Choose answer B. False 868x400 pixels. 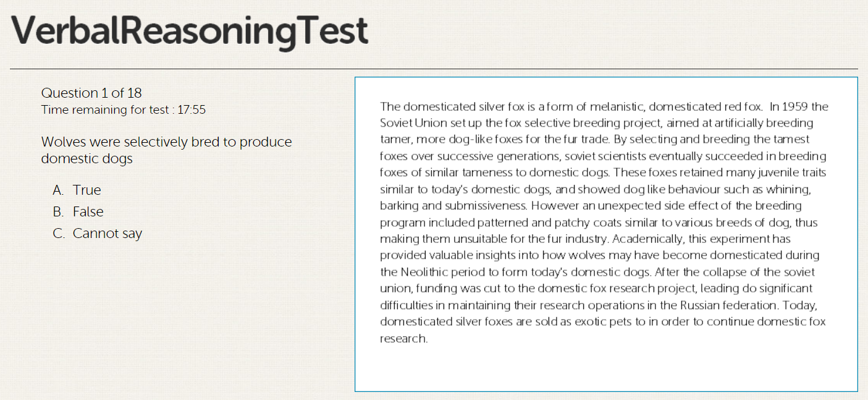[x=87, y=212]
